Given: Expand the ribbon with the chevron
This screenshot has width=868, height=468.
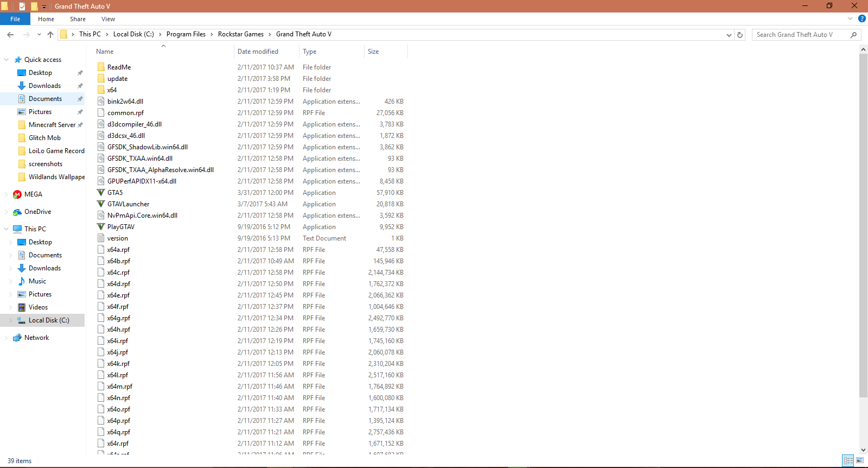Looking at the screenshot, I should pyautogui.click(x=850, y=18).
